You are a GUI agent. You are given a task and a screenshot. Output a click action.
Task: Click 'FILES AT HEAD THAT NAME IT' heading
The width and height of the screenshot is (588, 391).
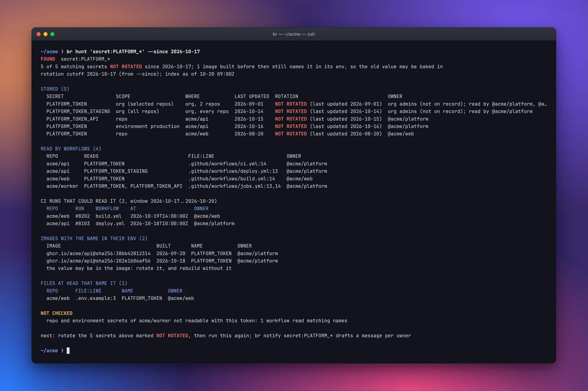pyautogui.click(x=84, y=283)
